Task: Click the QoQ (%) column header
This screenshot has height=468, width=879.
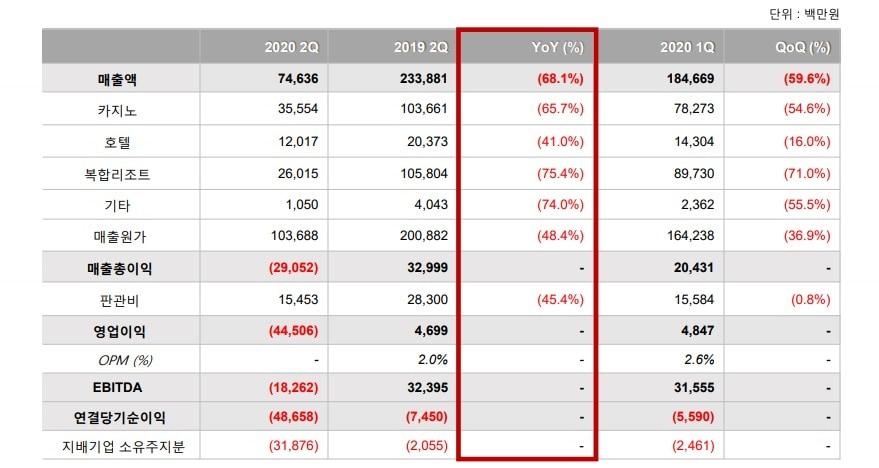Action: pos(803,47)
